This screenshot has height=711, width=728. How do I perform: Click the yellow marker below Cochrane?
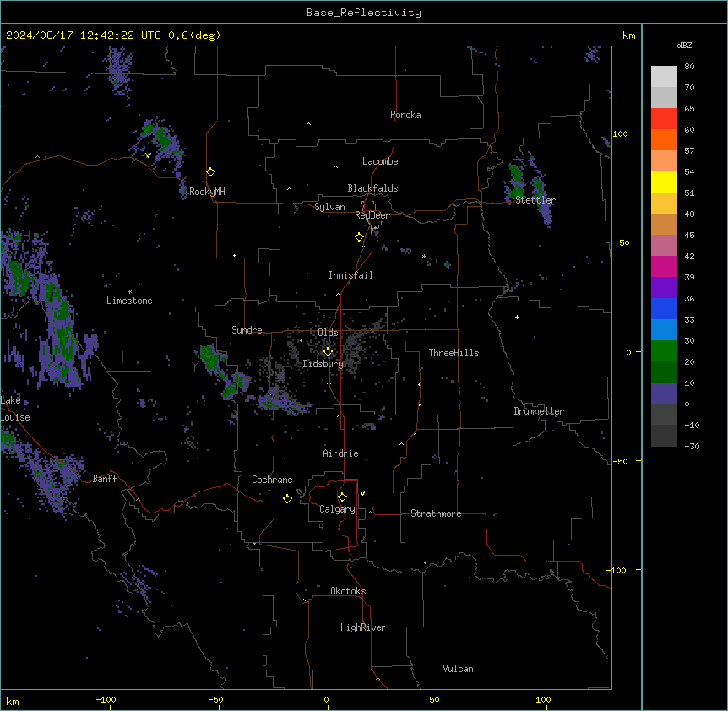coord(287,498)
